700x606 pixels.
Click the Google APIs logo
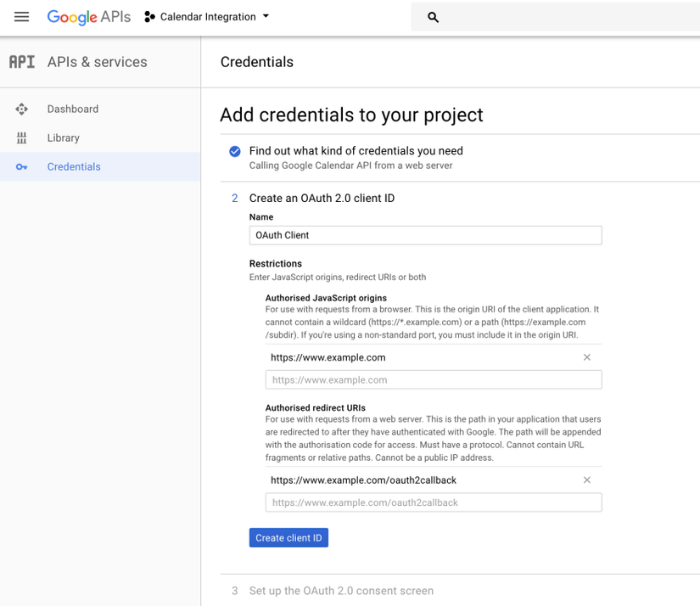point(88,17)
